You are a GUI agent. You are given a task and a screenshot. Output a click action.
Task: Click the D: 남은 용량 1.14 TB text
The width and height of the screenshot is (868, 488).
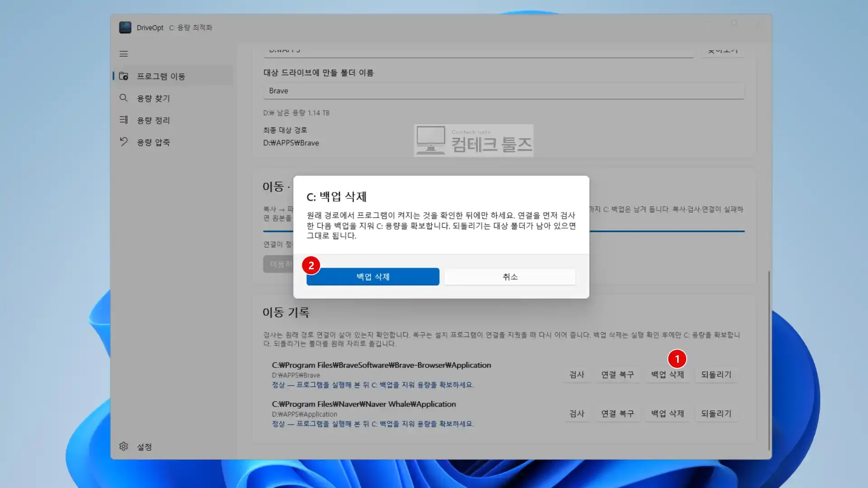coord(296,113)
